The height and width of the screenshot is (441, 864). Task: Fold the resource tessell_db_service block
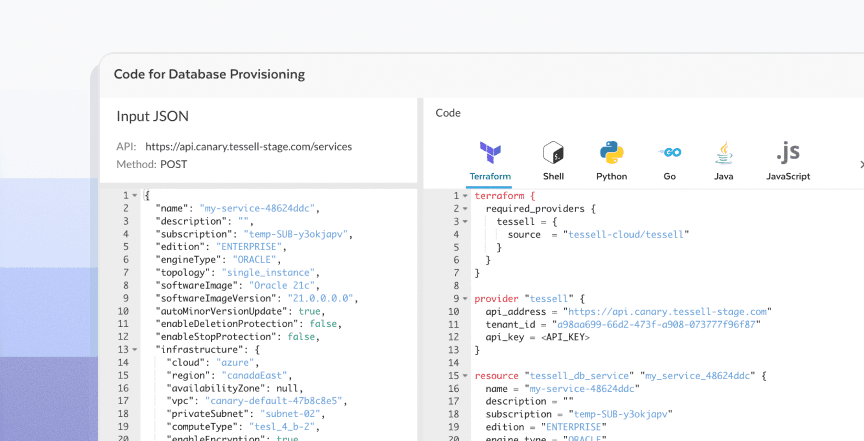point(466,376)
